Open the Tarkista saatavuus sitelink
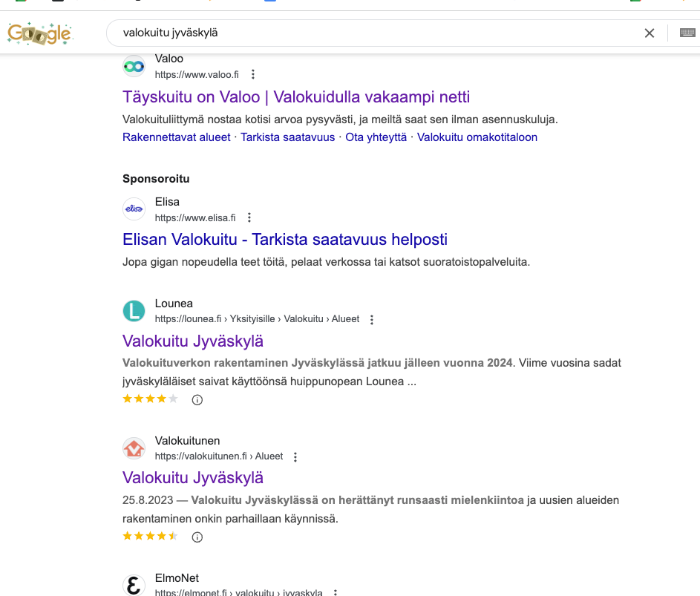This screenshot has width=700, height=596. (x=288, y=137)
